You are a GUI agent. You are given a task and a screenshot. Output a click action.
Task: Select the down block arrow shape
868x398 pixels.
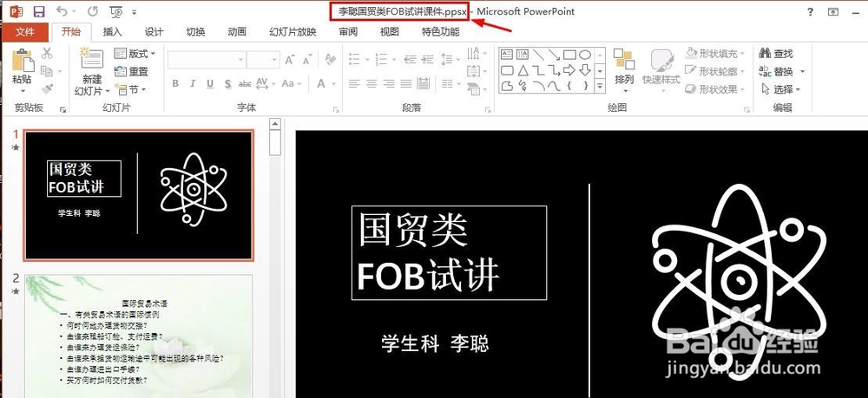(585, 70)
